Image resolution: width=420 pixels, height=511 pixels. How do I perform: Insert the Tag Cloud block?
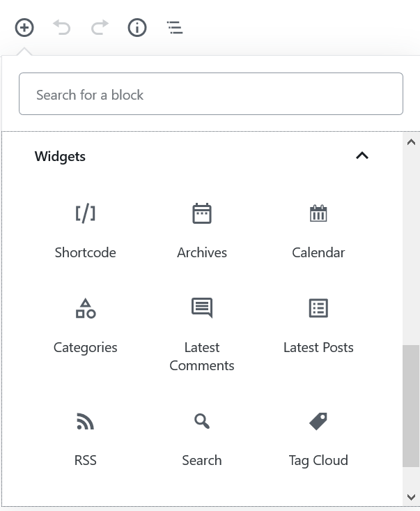[x=318, y=439]
